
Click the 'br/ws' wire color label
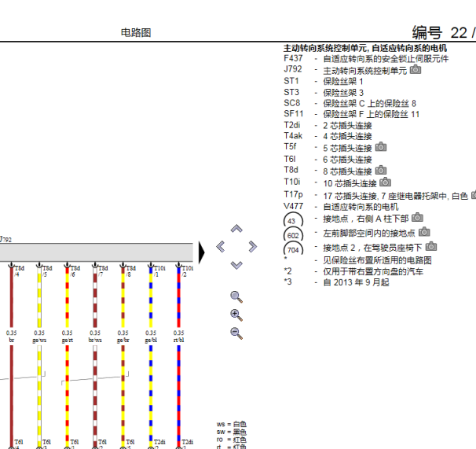tap(95, 340)
